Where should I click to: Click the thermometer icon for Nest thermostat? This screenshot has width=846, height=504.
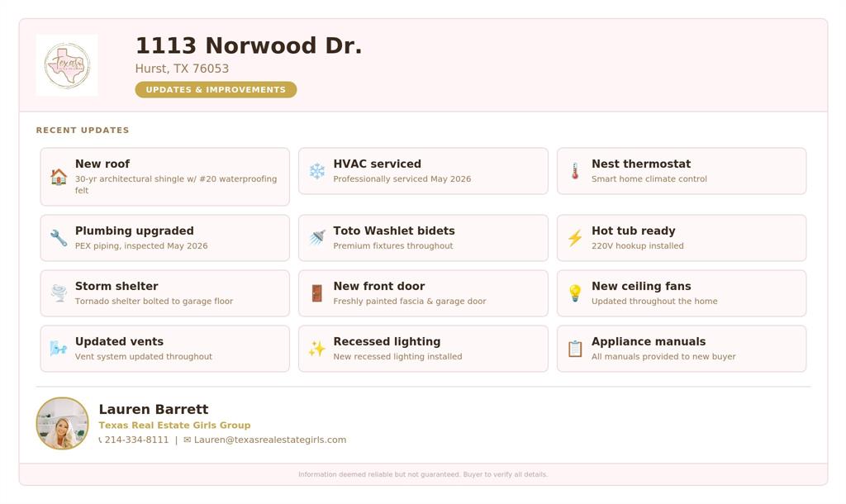575,171
